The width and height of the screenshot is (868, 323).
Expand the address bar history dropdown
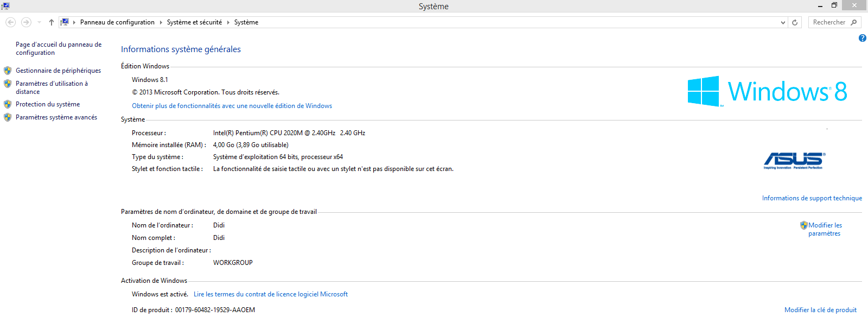pyautogui.click(x=783, y=22)
